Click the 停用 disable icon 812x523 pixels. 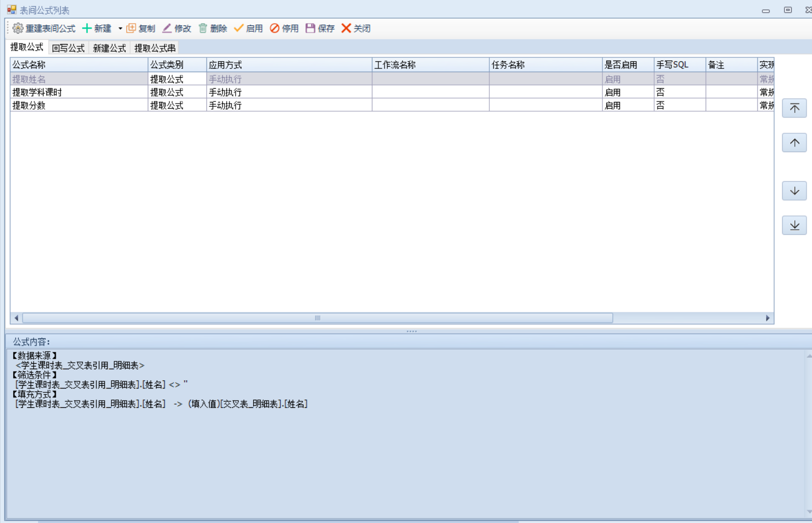tap(275, 28)
